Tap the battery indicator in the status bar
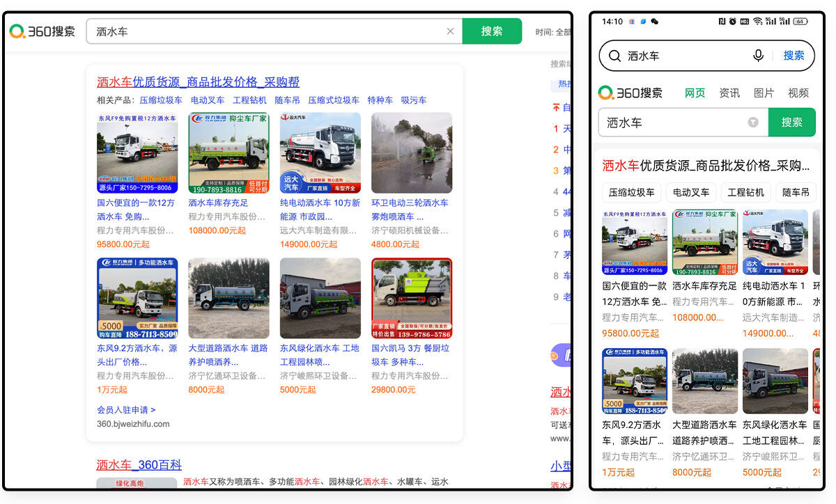The image size is (836, 504). point(800,22)
